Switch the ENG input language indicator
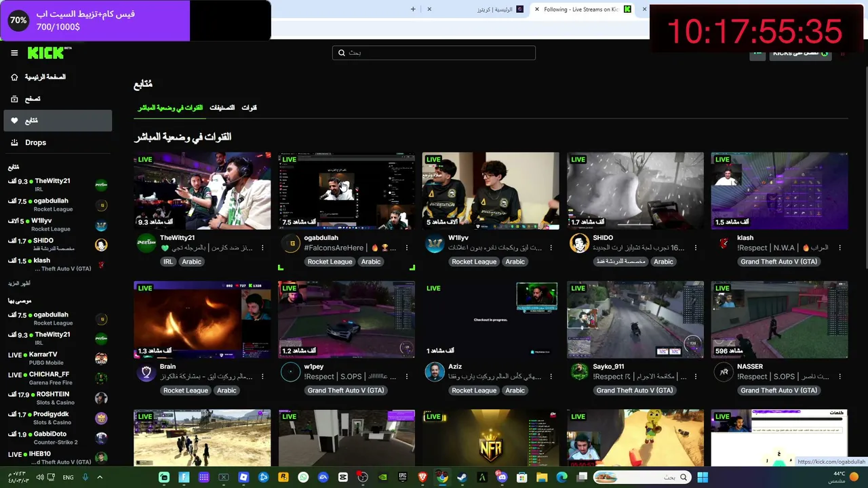 pos(68,477)
